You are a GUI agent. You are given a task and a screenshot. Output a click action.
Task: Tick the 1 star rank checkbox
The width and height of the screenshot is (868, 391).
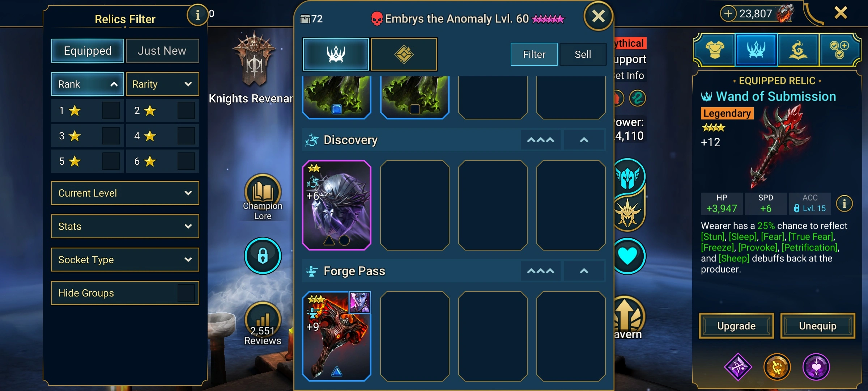111,110
